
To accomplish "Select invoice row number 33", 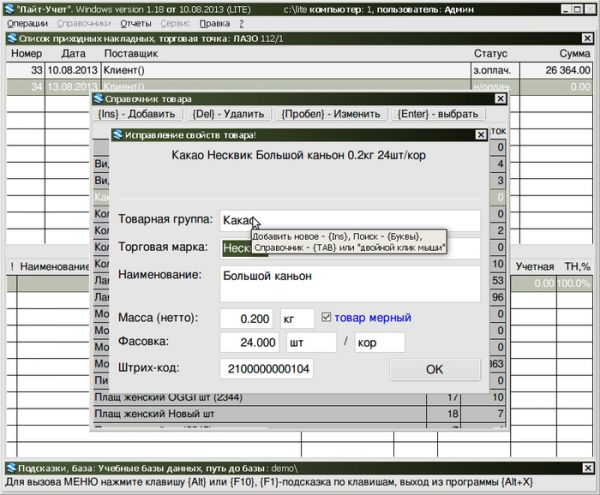I will coord(300,70).
